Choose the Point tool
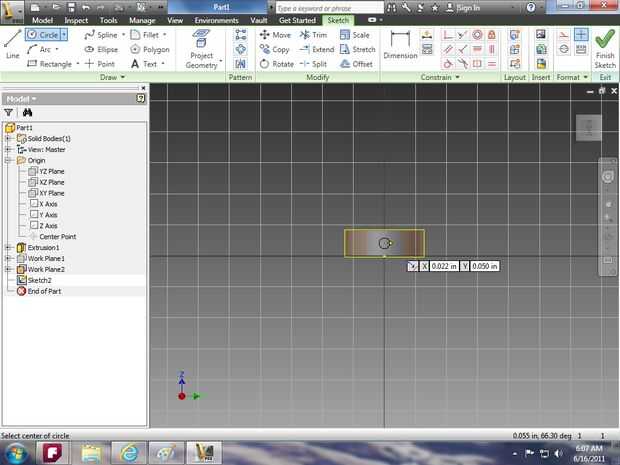Image resolution: width=620 pixels, height=465 pixels. 100,64
